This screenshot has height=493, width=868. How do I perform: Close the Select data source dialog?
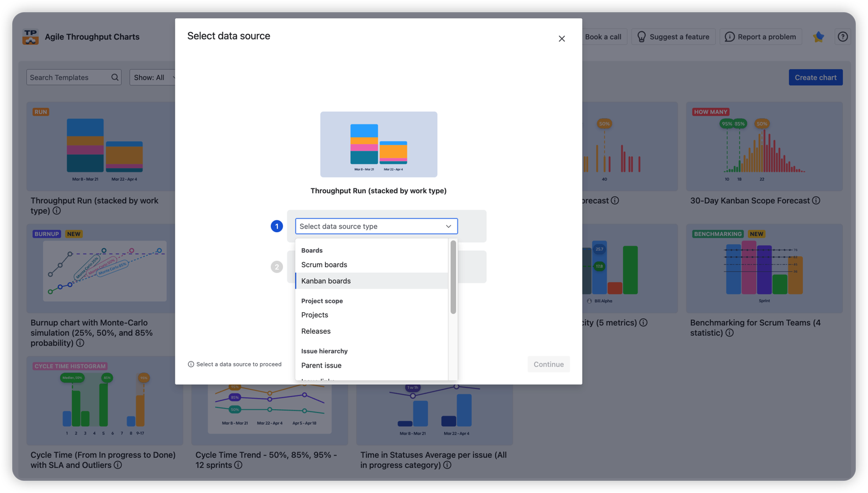561,39
